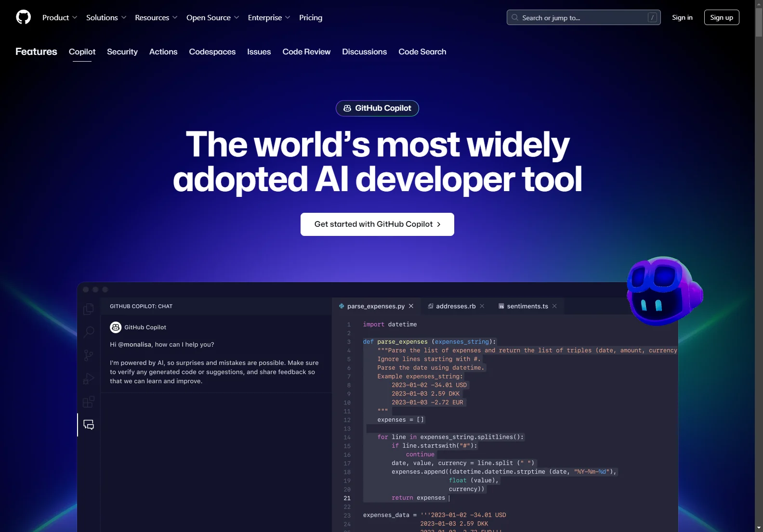Click the 'return expenses' code line
This screenshot has width=763, height=532.
coord(418,498)
